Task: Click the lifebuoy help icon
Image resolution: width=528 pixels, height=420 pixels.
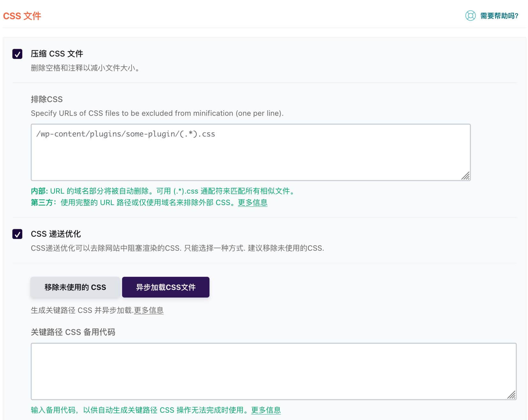Action: point(470,16)
